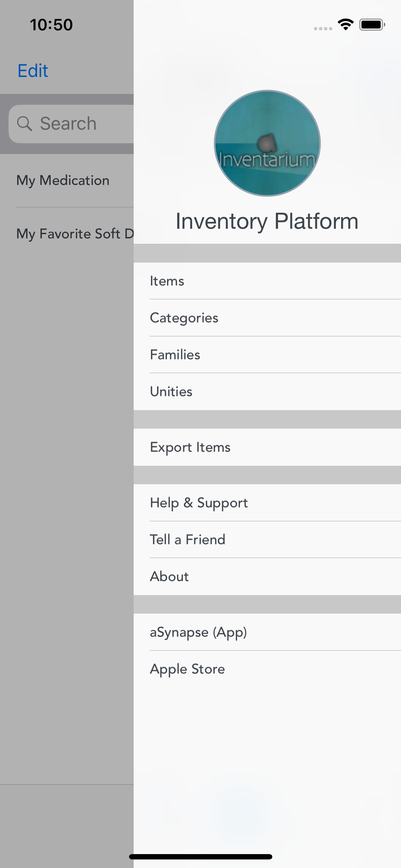Tap the battery status icon
Viewport: 401px width, 868px height.
coord(372,25)
